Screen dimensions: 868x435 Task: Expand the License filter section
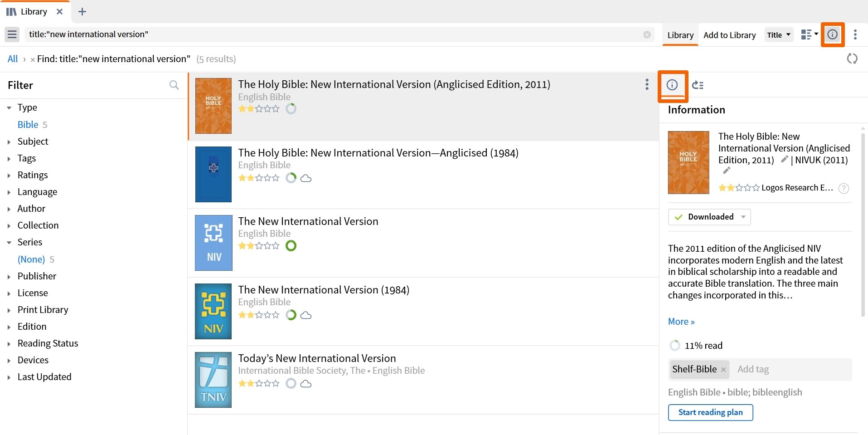click(x=9, y=293)
